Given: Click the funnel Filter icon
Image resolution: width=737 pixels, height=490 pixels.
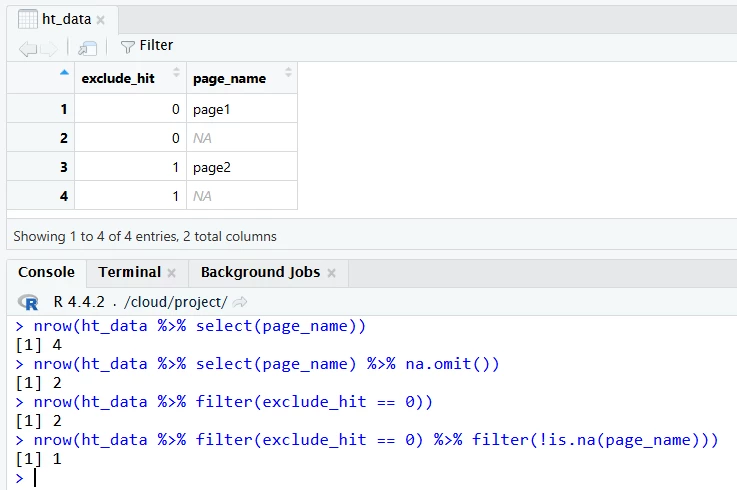Looking at the screenshot, I should [x=127, y=46].
